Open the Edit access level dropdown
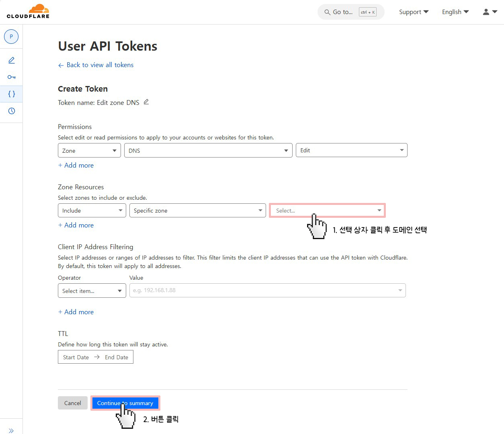The width and height of the screenshot is (504, 434). pyautogui.click(x=352, y=150)
